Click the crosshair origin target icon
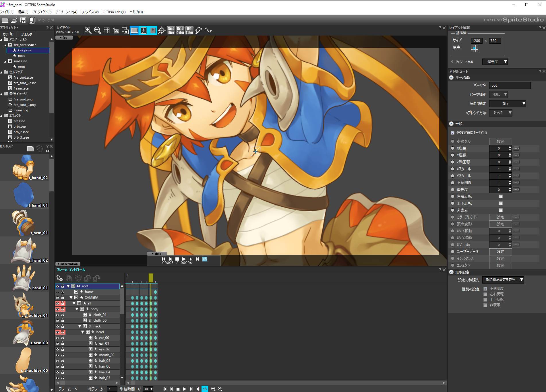 162,30
